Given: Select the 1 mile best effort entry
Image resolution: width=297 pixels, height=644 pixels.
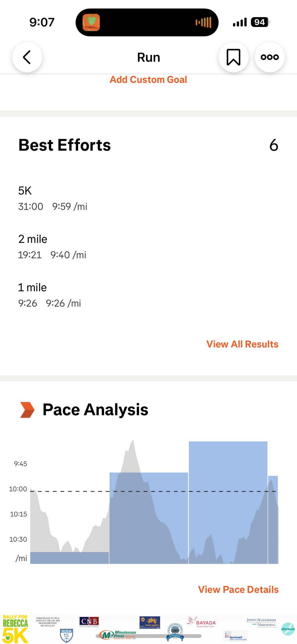Looking at the screenshot, I should coord(50,295).
